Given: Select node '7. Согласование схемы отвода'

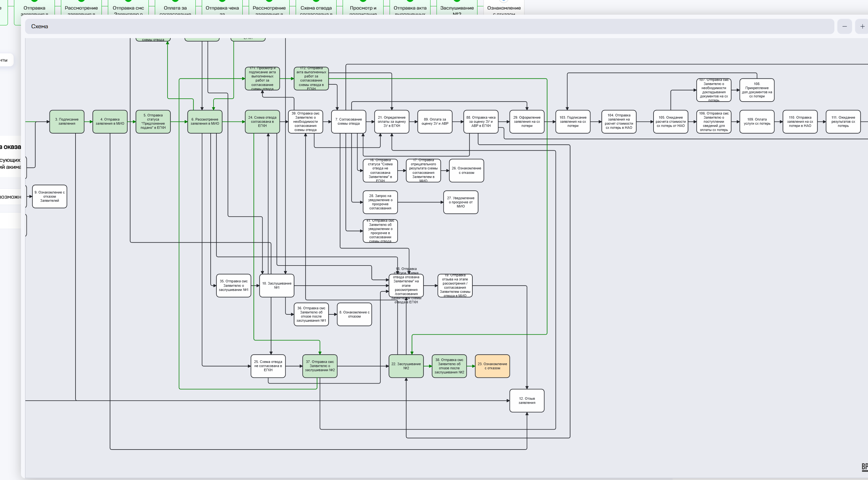Looking at the screenshot, I should pos(348,122).
